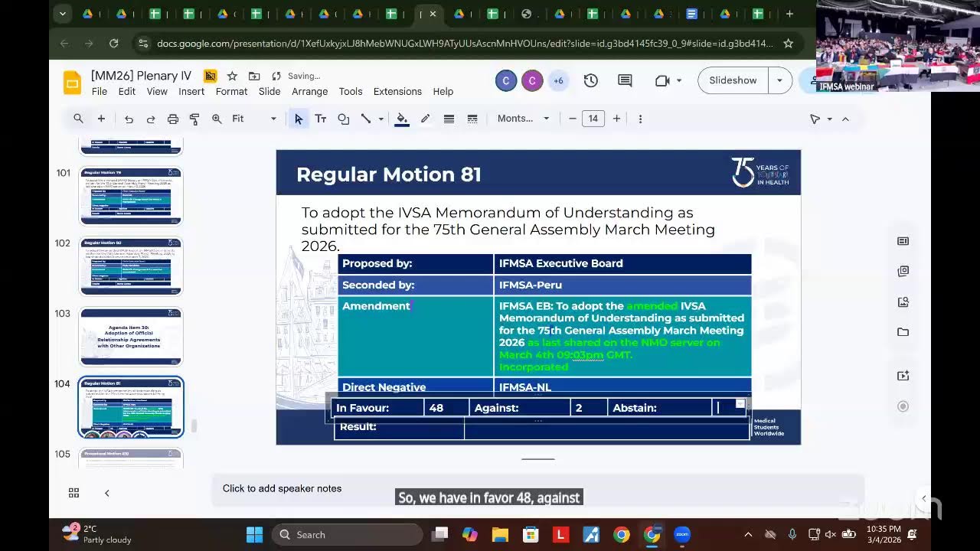Add a new slide with plus icon
The height and width of the screenshot is (551, 980).
101,119
